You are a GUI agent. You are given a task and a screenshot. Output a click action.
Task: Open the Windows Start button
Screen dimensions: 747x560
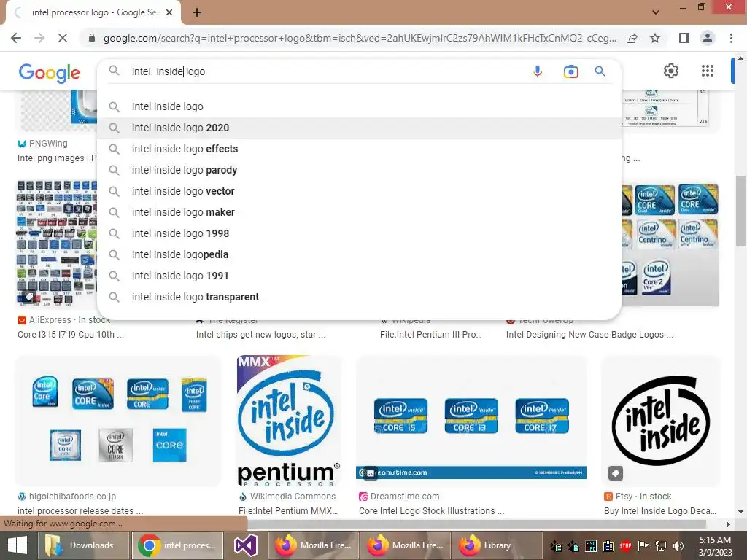18,545
